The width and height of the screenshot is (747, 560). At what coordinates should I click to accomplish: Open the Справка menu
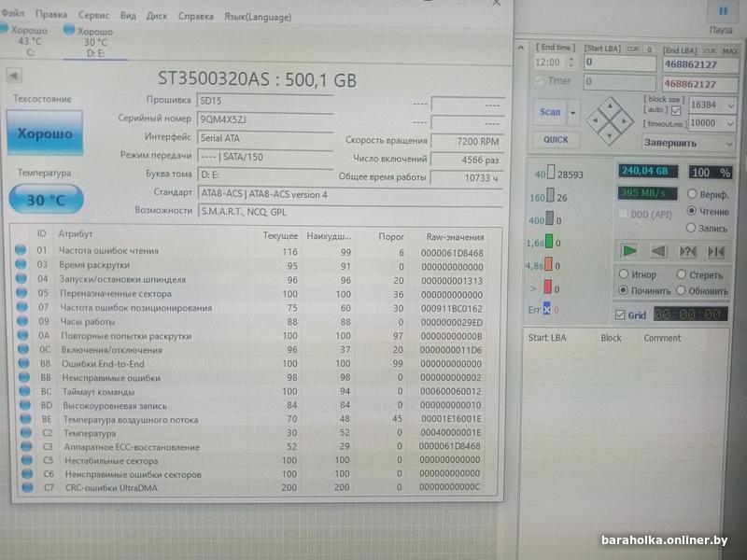(x=196, y=16)
